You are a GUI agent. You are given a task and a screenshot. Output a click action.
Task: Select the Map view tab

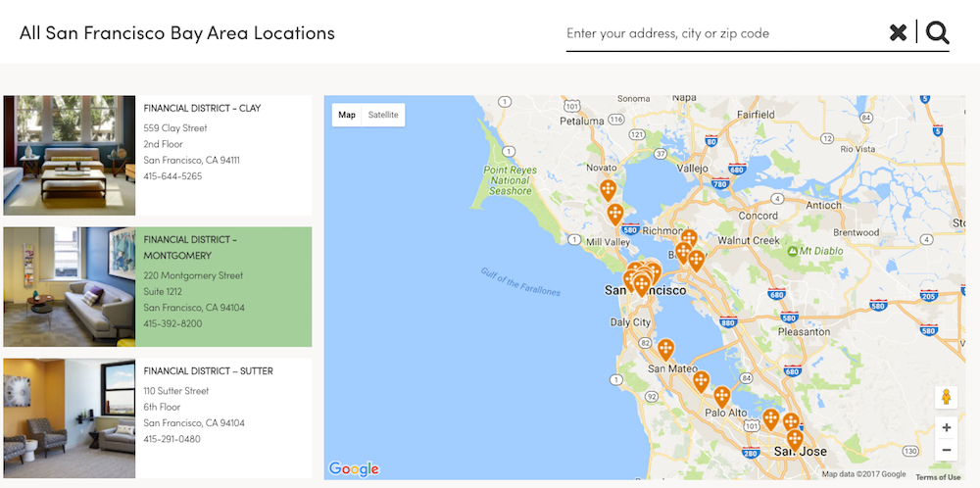pyautogui.click(x=347, y=115)
